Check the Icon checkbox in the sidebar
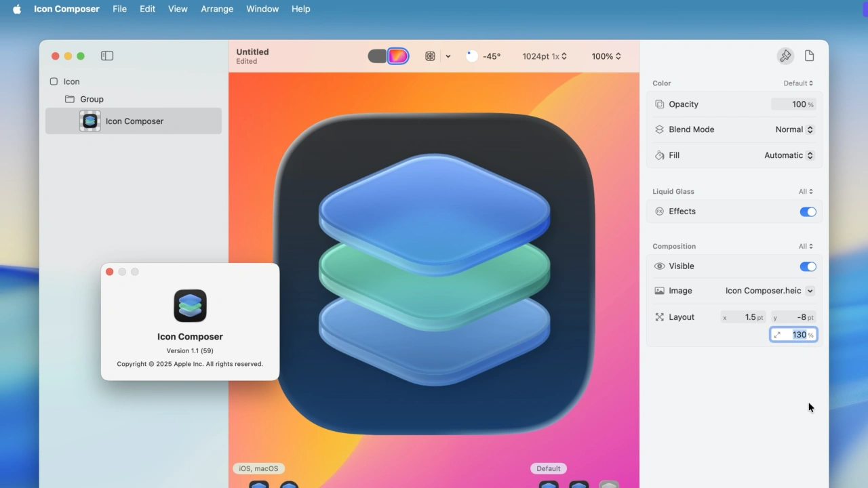This screenshot has height=488, width=868. (x=53, y=81)
